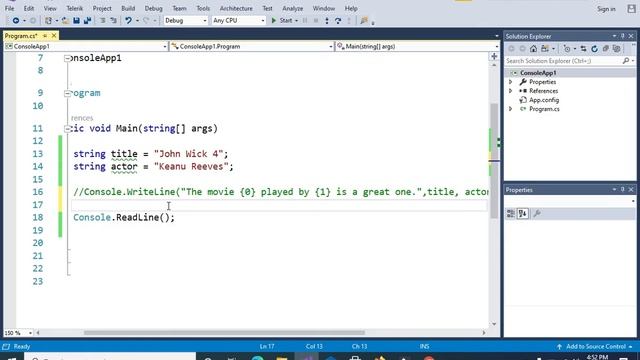Open the Build menu

pyautogui.click(x=128, y=8)
